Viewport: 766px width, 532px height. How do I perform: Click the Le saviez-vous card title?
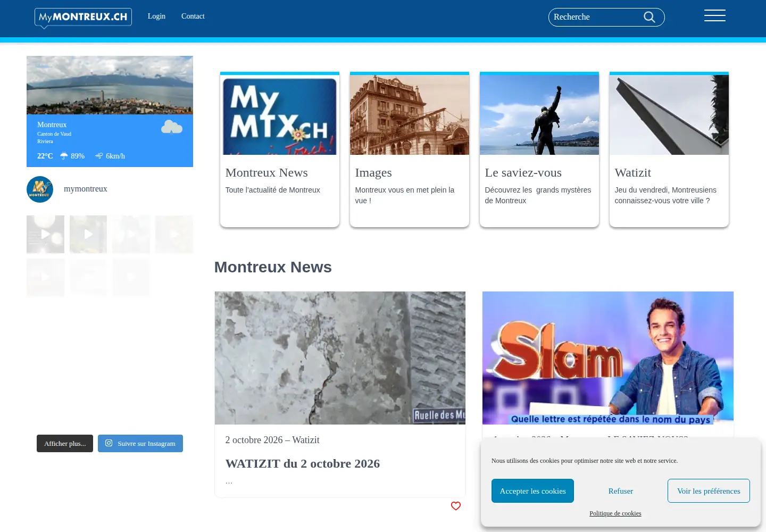[523, 173]
